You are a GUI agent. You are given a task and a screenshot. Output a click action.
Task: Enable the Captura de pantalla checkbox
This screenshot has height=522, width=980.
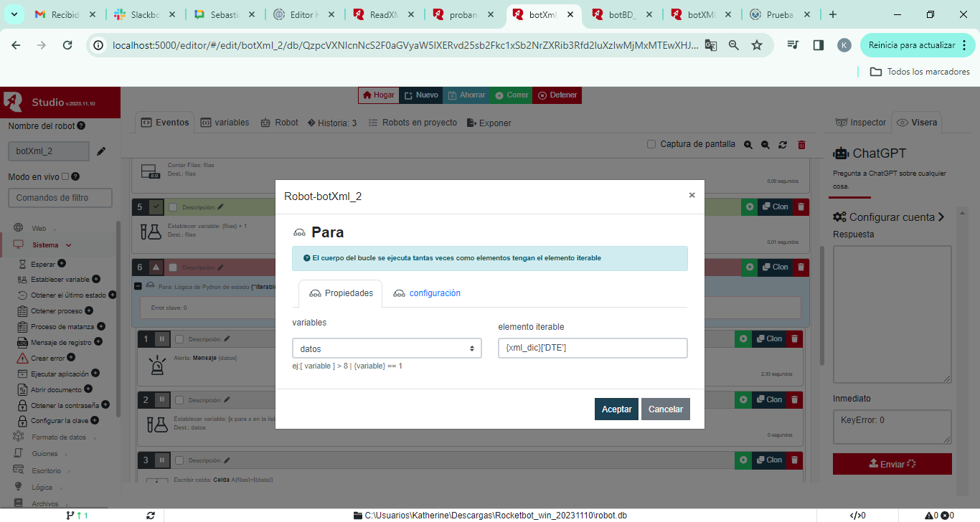click(651, 144)
